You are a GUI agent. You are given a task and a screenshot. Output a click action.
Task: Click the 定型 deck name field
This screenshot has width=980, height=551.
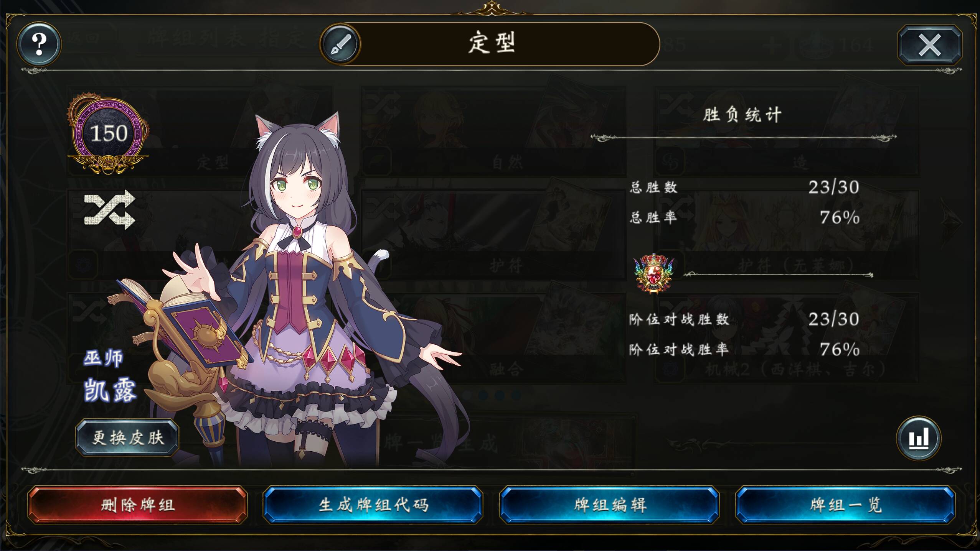(x=490, y=44)
